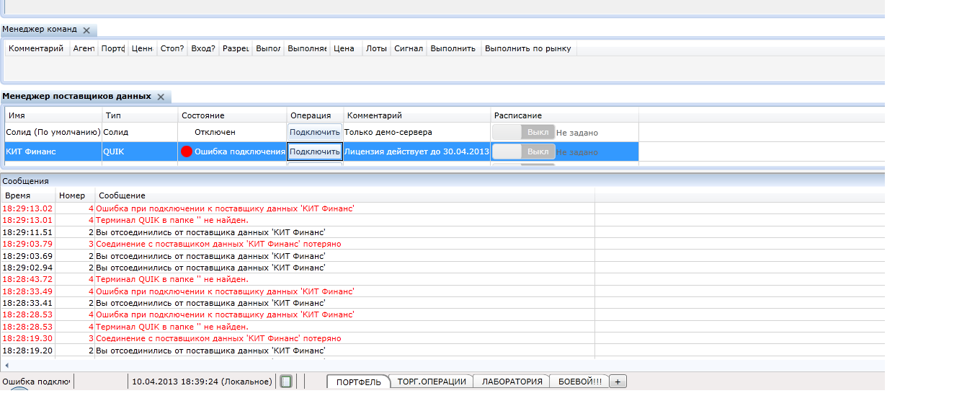
Task: Click the Ошибка подклю status bar text
Action: click(36, 382)
